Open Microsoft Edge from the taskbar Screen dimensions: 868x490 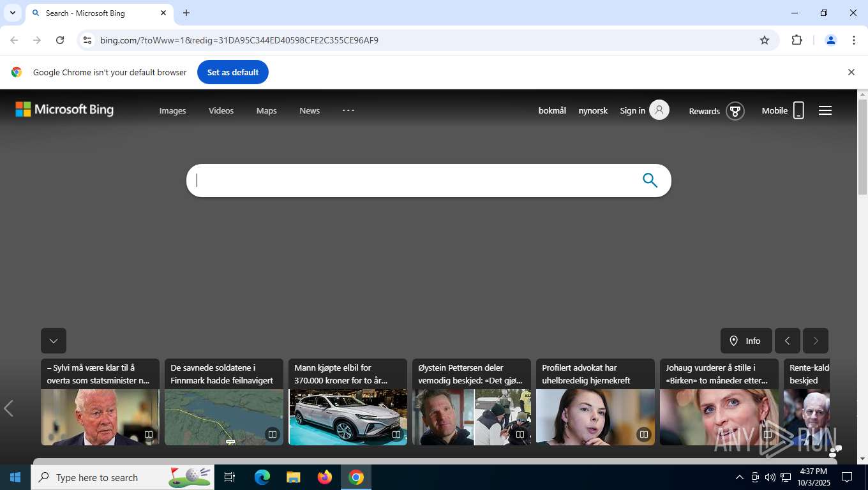pyautogui.click(x=262, y=477)
